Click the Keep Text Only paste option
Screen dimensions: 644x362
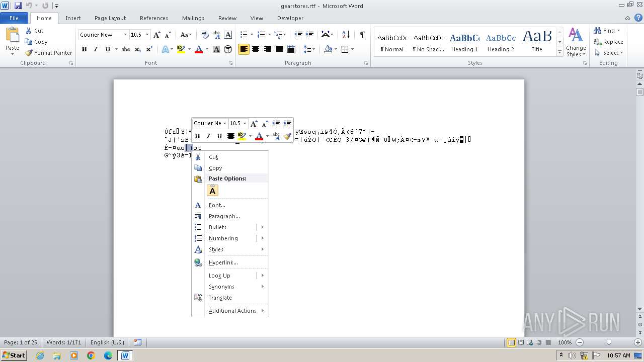point(213,191)
